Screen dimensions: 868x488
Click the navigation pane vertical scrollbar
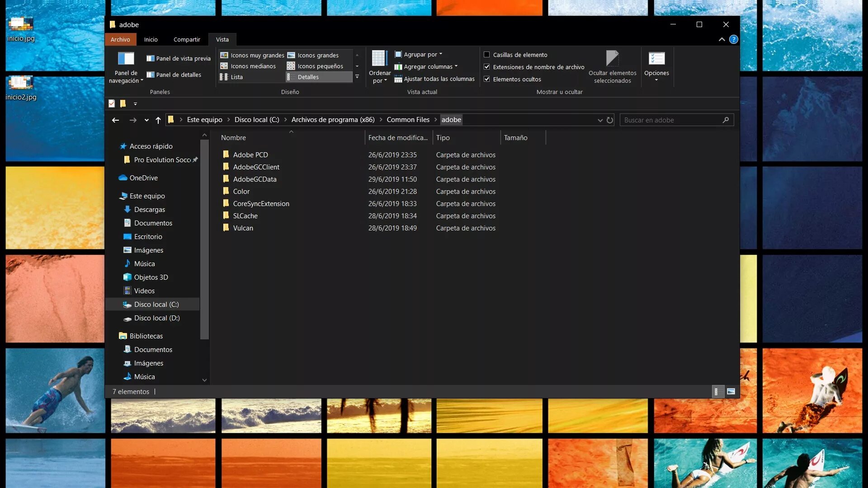click(x=204, y=239)
